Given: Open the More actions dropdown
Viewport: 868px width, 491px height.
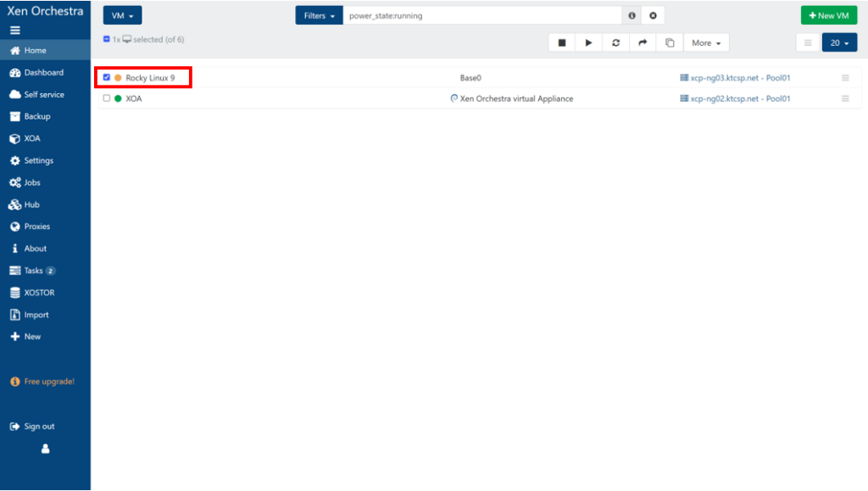Looking at the screenshot, I should (x=706, y=43).
